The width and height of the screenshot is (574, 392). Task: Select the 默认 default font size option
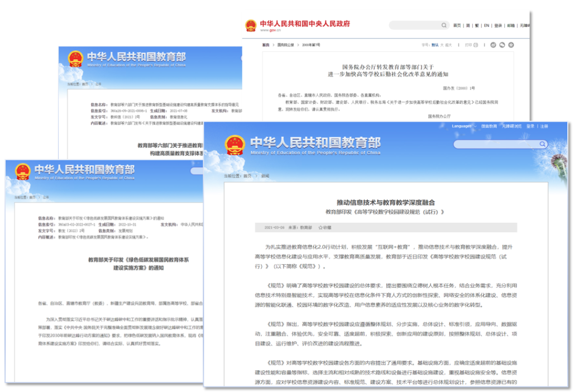[434, 45]
